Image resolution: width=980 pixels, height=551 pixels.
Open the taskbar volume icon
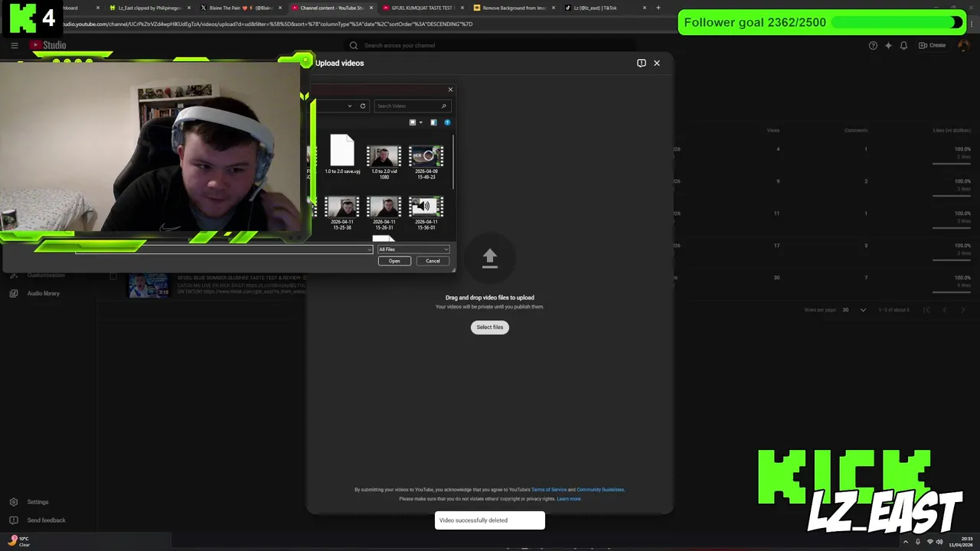pos(939,542)
